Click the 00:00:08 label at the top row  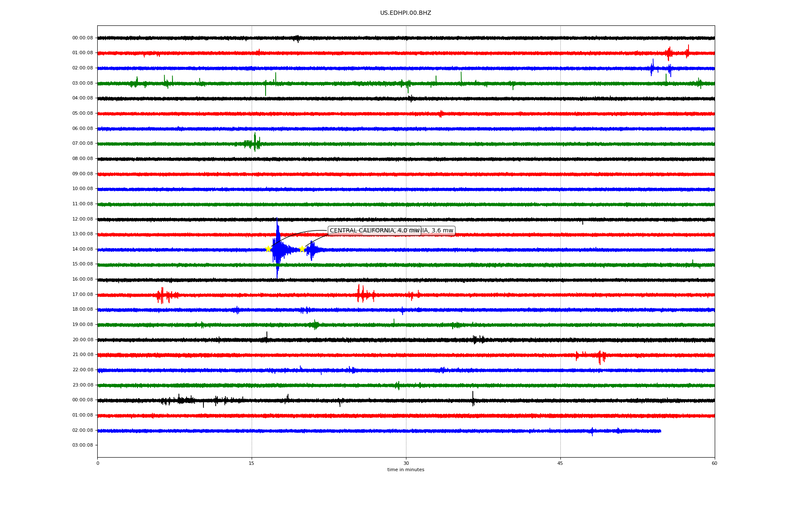pos(82,38)
